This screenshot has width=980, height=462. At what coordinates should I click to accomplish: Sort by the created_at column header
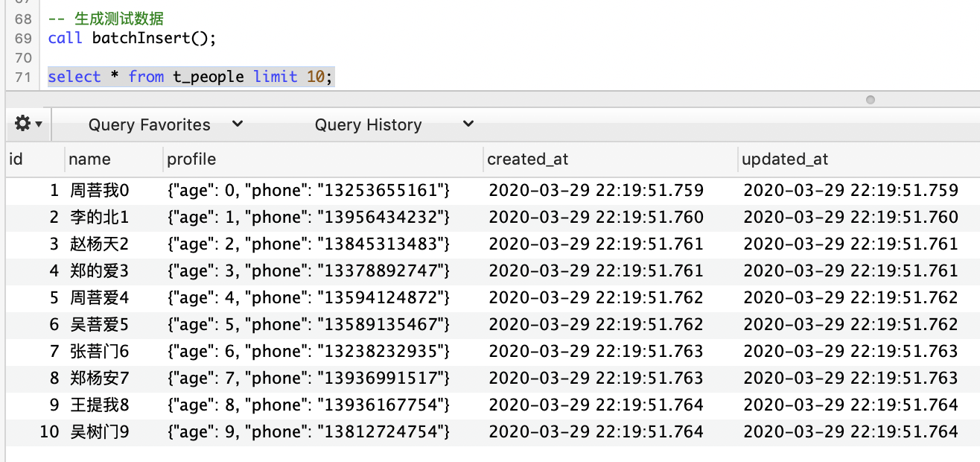529,159
